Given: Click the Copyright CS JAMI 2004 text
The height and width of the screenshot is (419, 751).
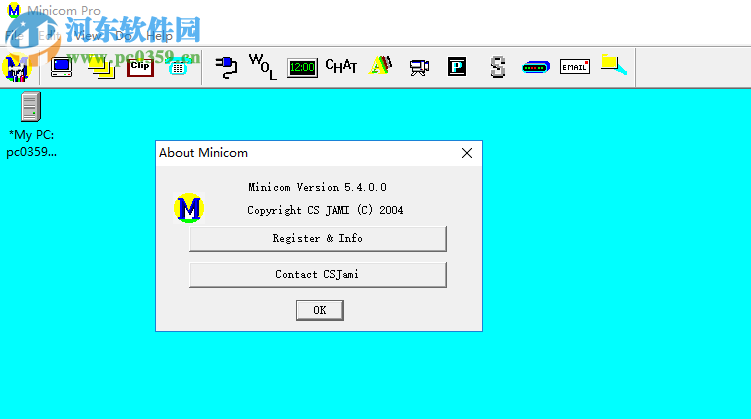Looking at the screenshot, I should pyautogui.click(x=325, y=210).
